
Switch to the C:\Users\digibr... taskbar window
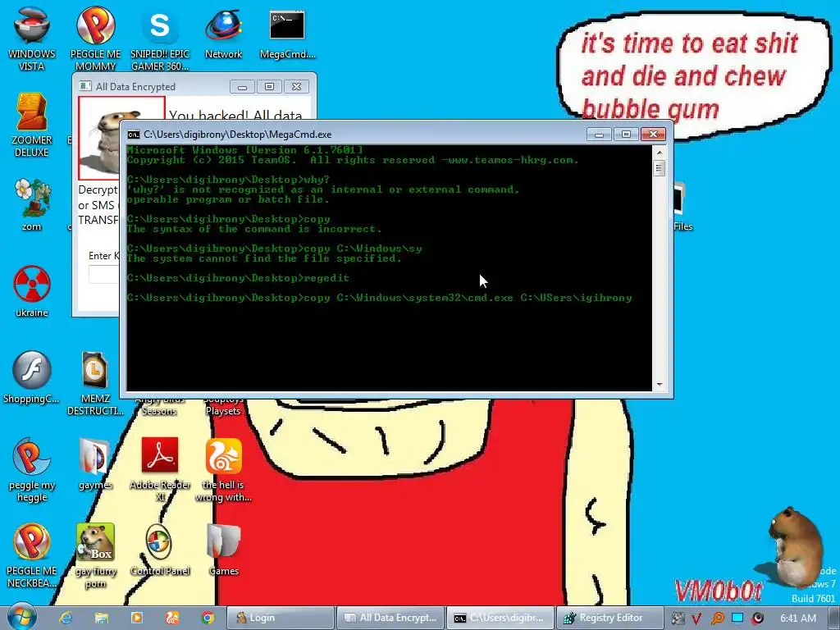[x=502, y=618]
